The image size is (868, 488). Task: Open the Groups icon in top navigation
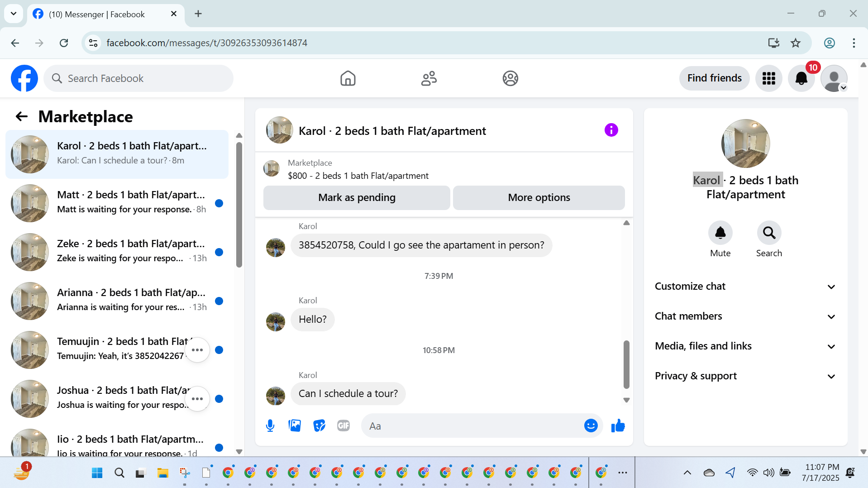click(x=510, y=78)
